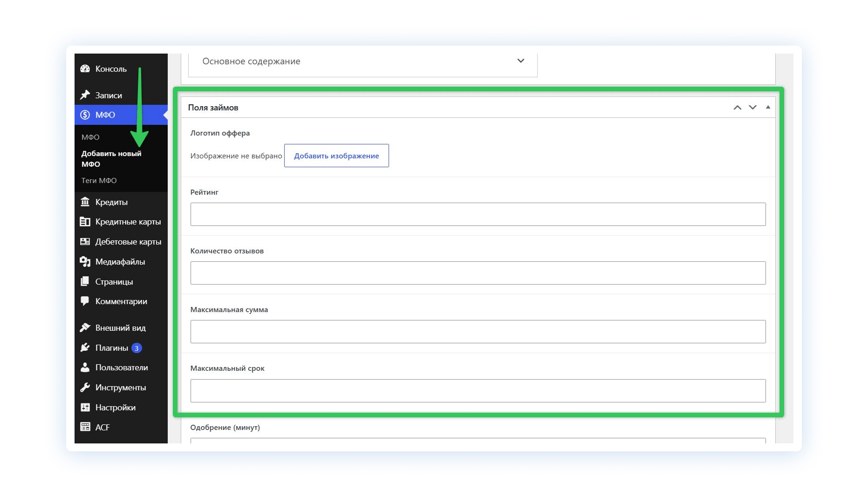Screen dimensions: 868x497
Task: Open Медиафайлы library
Action: (120, 262)
